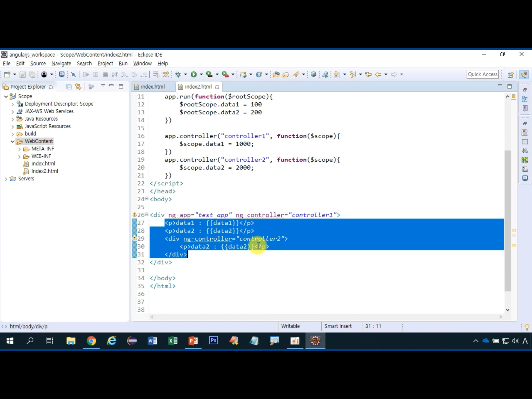Click the editor vertical scrollbar thumb

(x=508, y=221)
